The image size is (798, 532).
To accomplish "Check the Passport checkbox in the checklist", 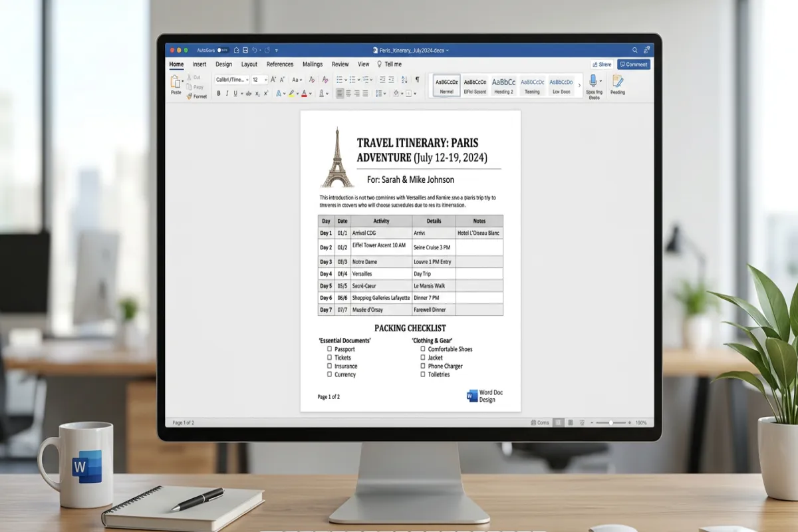I will (330, 349).
